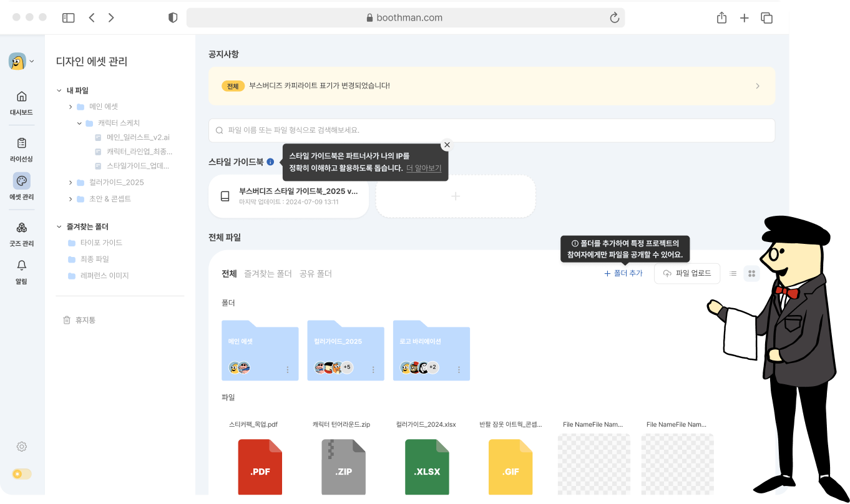Open the 라이선싱 clipboard icon

click(21, 143)
